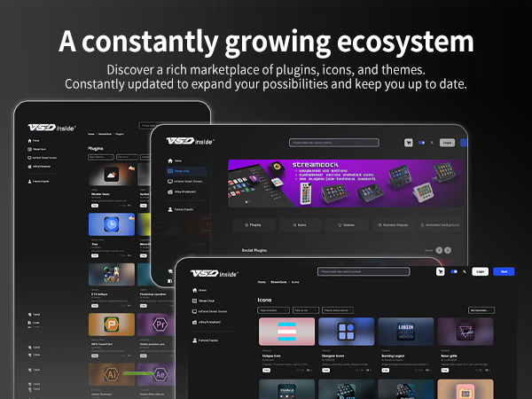Click Stream Dock icon in Plugins window sidebar
The height and width of the screenshot is (399, 532).
tap(29, 149)
